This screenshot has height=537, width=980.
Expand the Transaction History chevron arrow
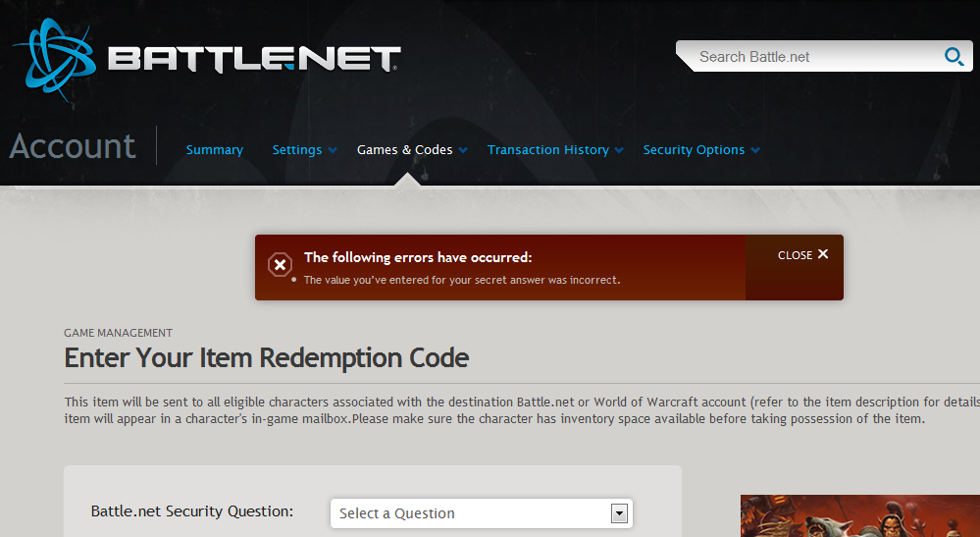pos(619,150)
